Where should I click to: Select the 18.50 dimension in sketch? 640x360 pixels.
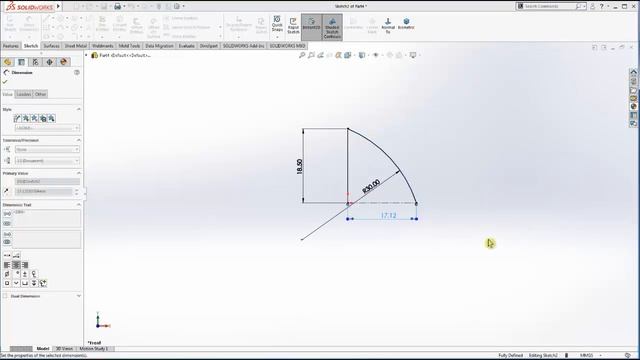pyautogui.click(x=300, y=167)
